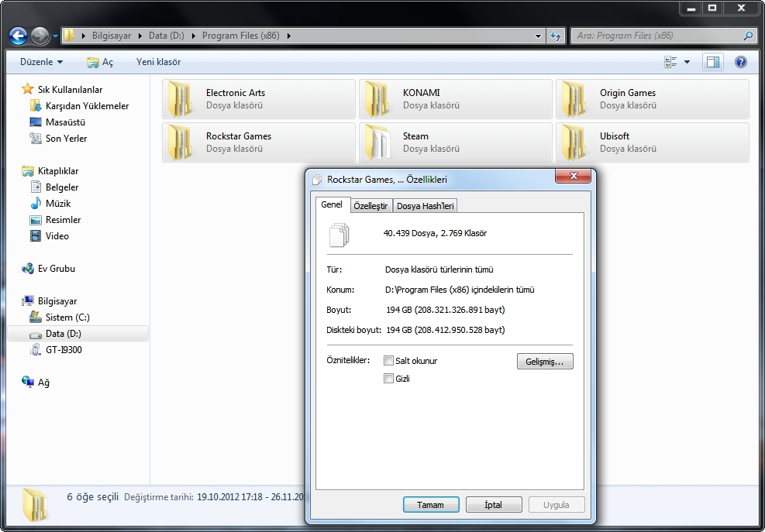Select Data (D:) in the address bar
The height and width of the screenshot is (532, 765).
(167, 36)
